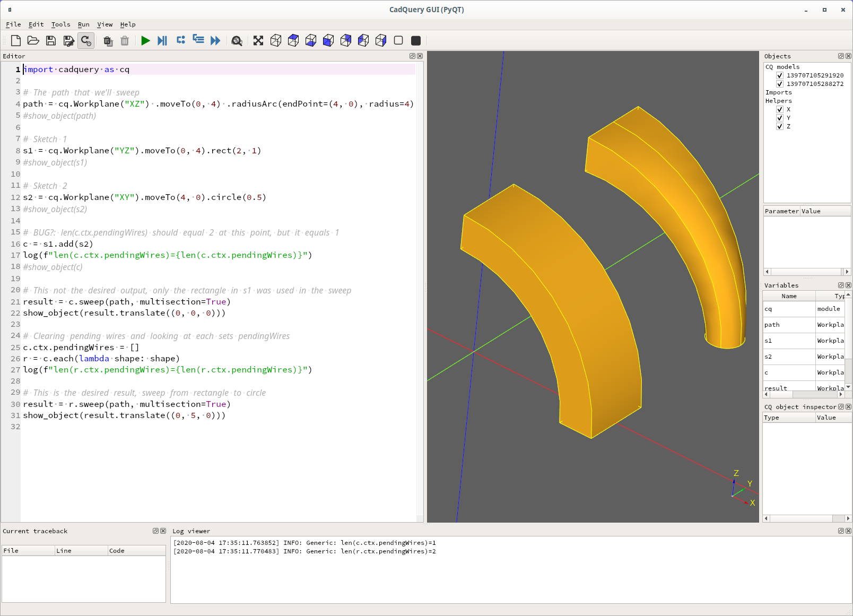853x616 pixels.
Task: Expand the Imports group in Objects panel
Action: (778, 92)
